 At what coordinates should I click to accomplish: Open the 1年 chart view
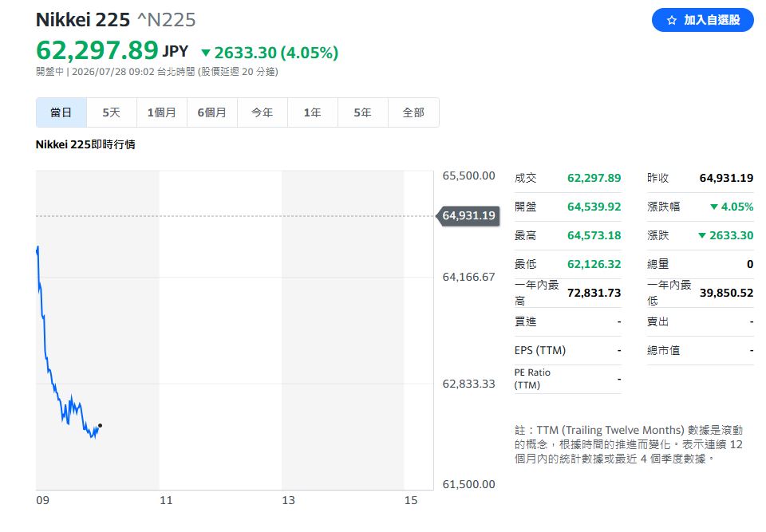pyautogui.click(x=313, y=112)
